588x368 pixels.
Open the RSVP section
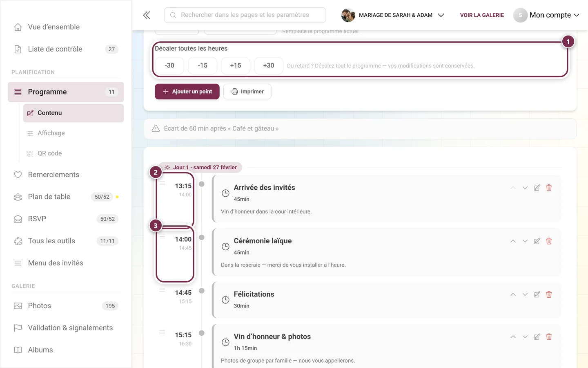tap(66, 219)
